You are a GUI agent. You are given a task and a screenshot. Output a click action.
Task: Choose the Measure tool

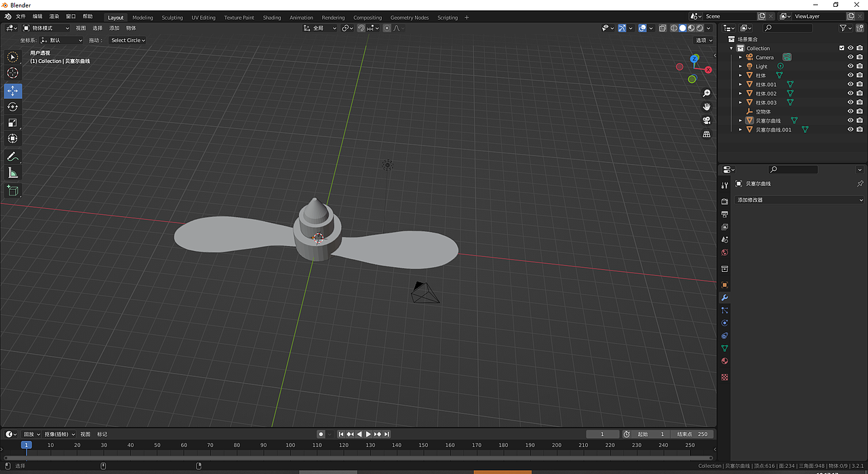coord(13,173)
